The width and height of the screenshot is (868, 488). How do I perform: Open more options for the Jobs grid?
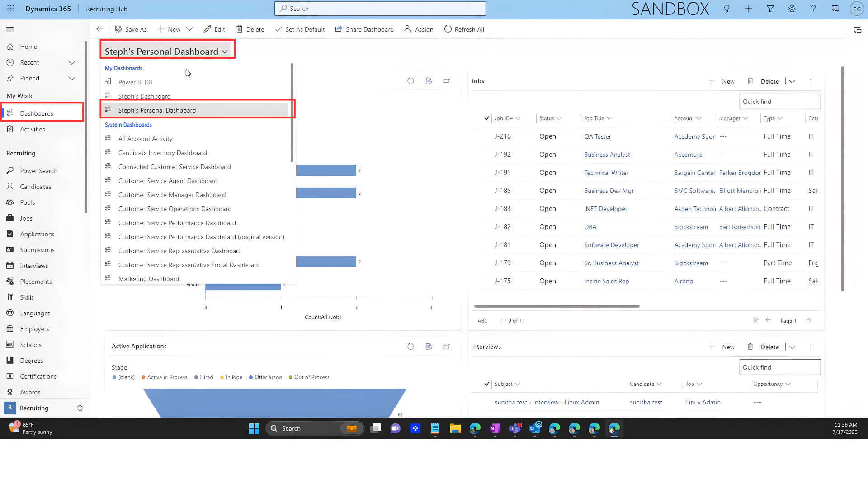pyautogui.click(x=811, y=81)
